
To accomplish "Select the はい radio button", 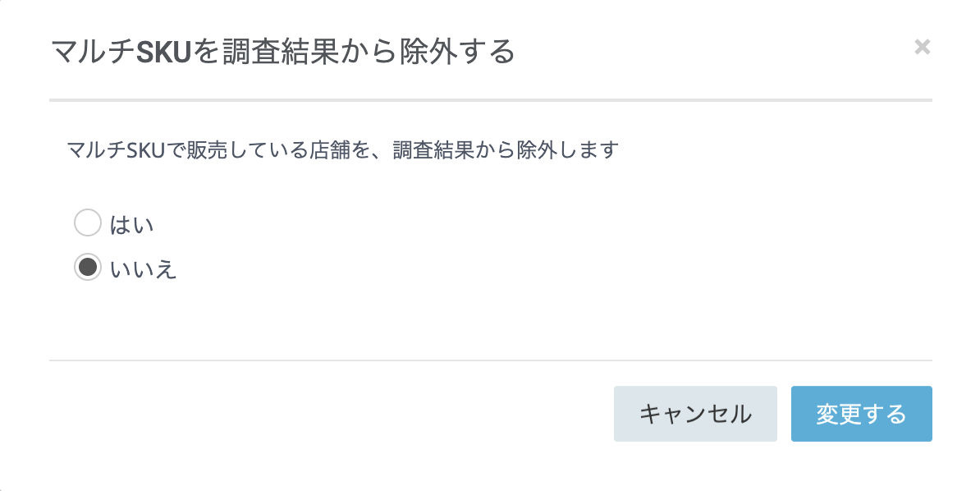I will click(87, 223).
